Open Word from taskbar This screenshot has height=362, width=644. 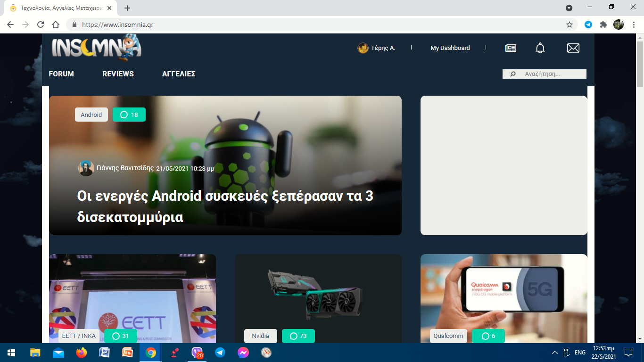tap(105, 353)
